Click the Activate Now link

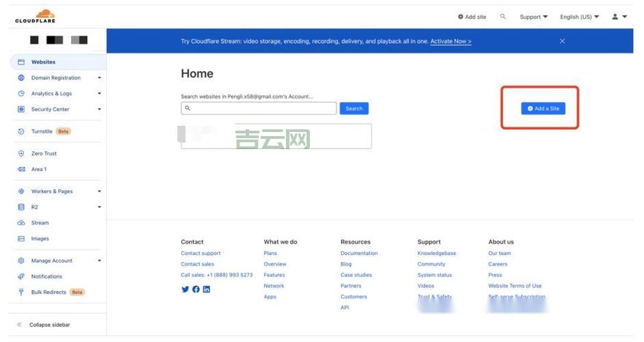coord(450,41)
